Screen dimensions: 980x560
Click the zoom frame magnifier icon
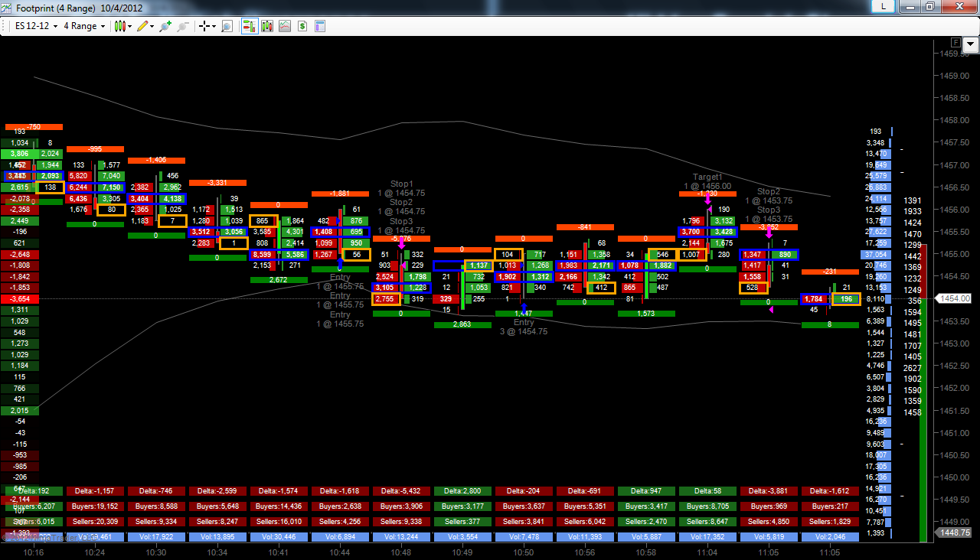tap(227, 26)
